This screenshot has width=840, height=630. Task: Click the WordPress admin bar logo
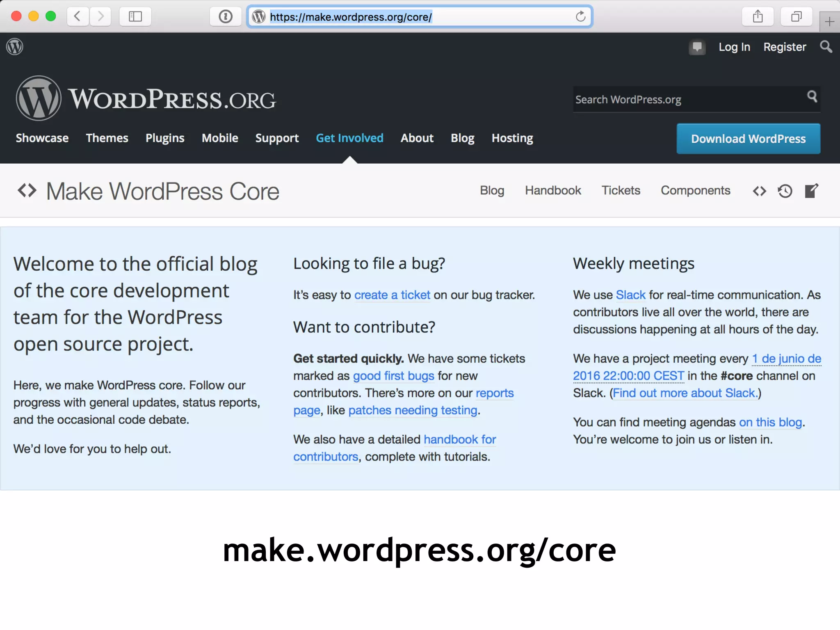click(x=15, y=46)
